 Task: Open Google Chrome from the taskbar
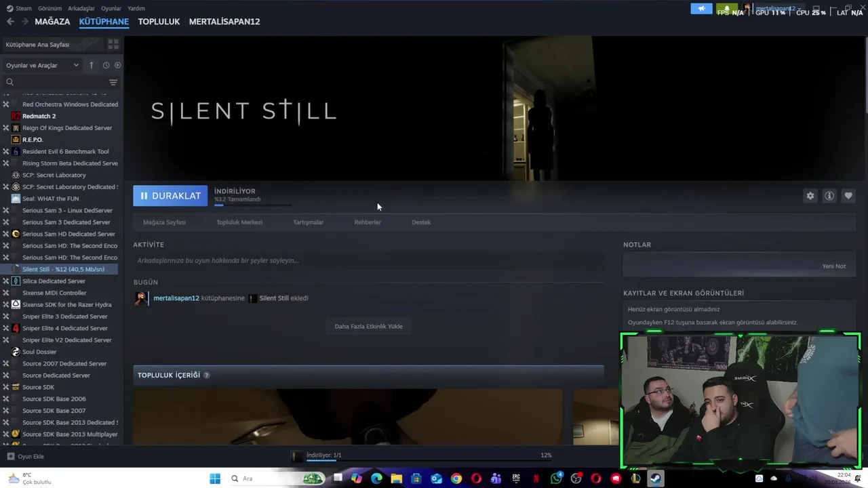456,479
